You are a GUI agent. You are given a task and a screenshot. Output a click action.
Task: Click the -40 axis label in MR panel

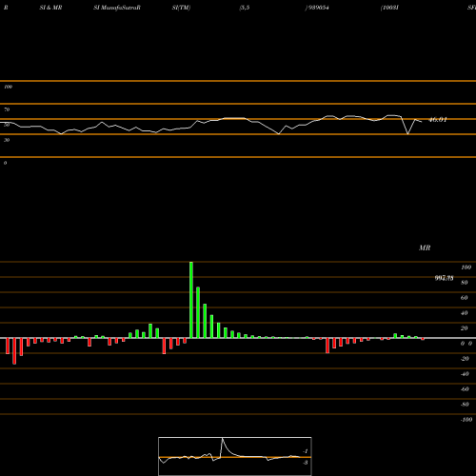tap(465, 374)
